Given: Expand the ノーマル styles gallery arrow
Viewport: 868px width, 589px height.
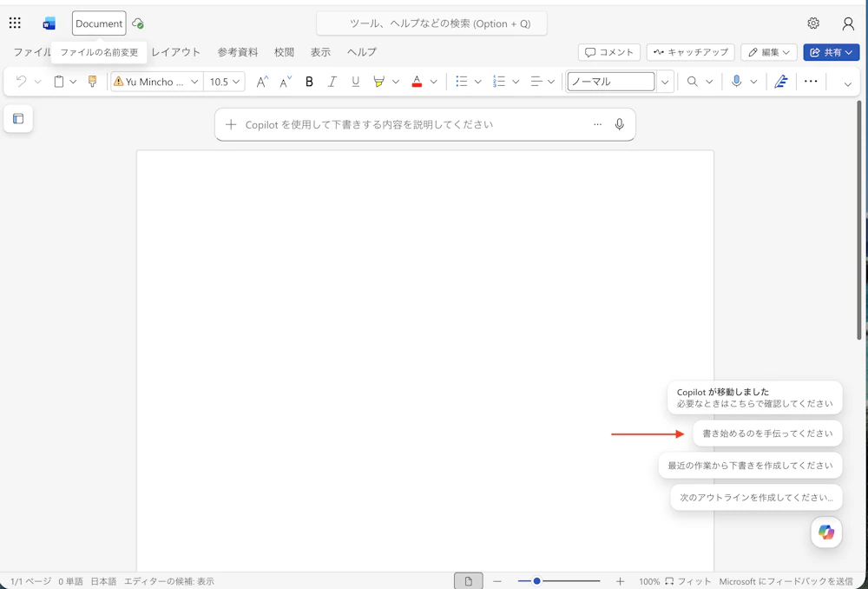Looking at the screenshot, I should coord(666,82).
